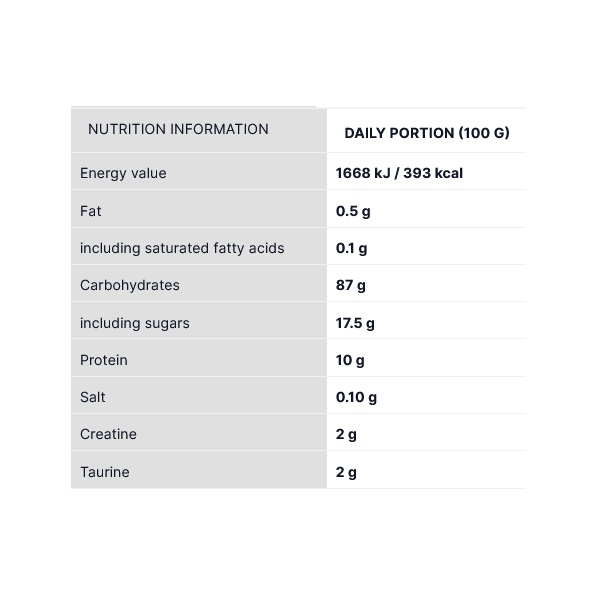The image size is (600, 600).
Task: Select the Fat row label
Action: pos(91,211)
